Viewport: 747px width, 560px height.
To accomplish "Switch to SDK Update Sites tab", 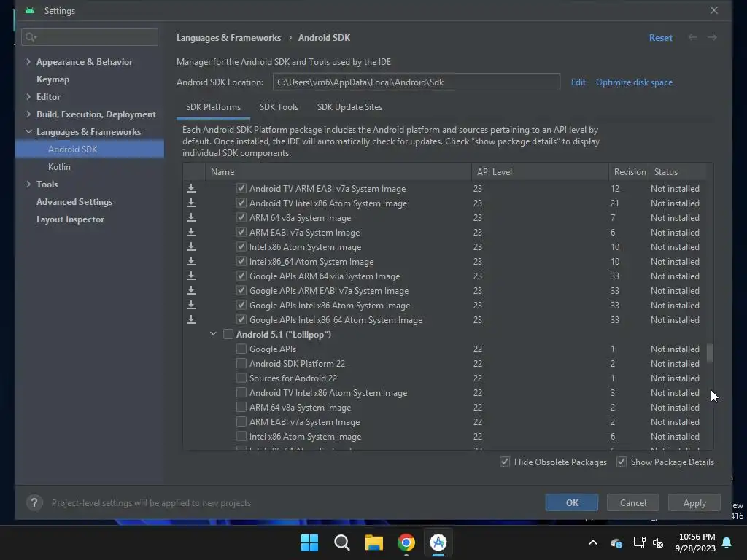I will [349, 107].
